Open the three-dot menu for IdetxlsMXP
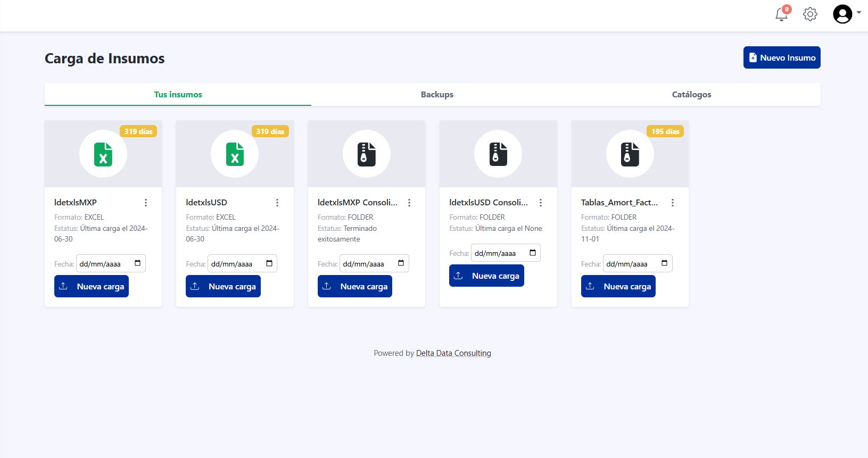 pyautogui.click(x=146, y=203)
